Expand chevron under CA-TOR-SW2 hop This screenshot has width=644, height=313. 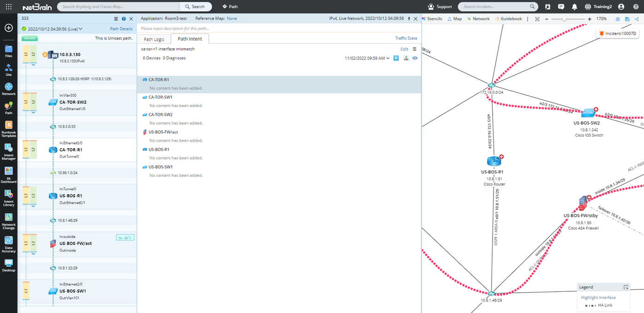click(x=33, y=113)
